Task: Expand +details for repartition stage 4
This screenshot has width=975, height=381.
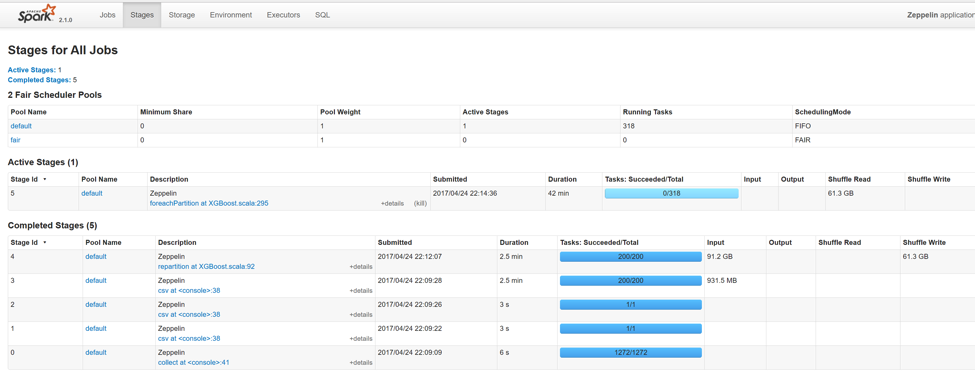Action: (x=361, y=267)
